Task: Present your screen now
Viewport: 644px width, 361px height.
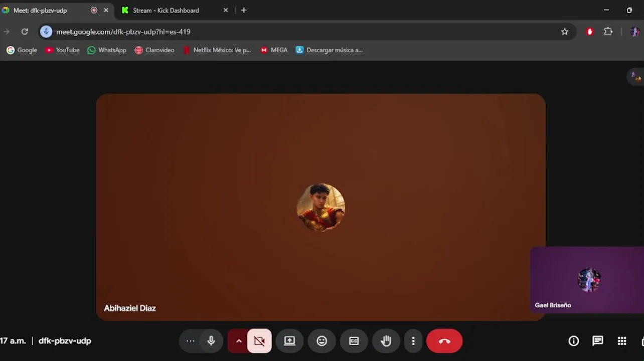Action: (x=290, y=341)
